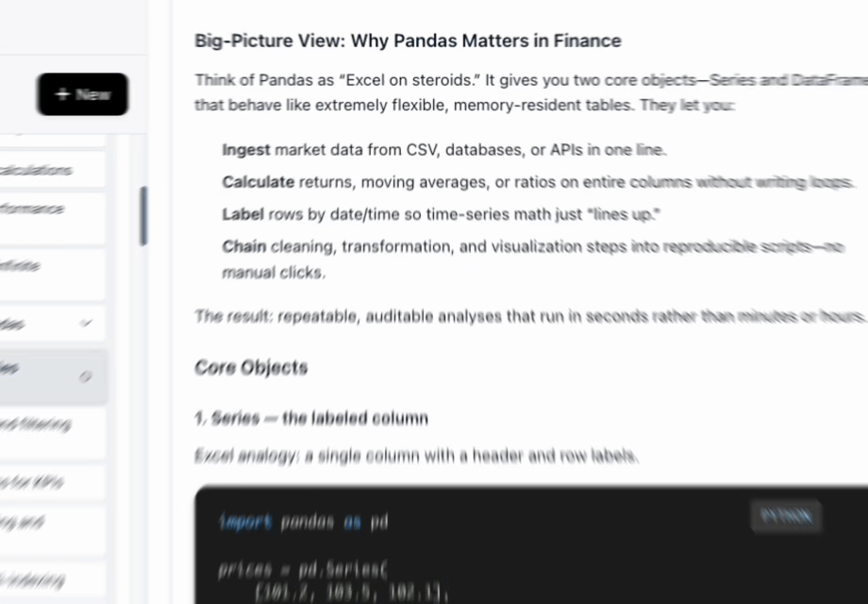
Task: Click the "import pandas as pd" code line
Action: click(x=303, y=522)
